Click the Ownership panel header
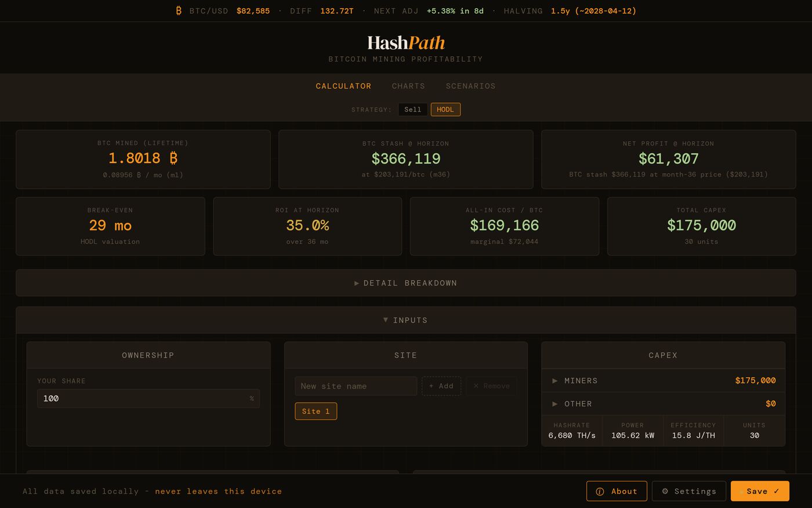The height and width of the screenshot is (508, 812). [148, 355]
